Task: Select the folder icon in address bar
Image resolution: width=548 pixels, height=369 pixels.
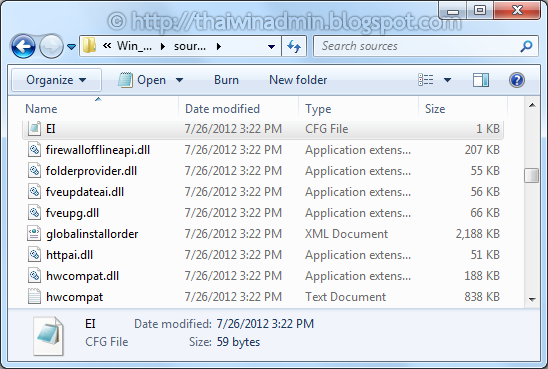Action: 90,46
